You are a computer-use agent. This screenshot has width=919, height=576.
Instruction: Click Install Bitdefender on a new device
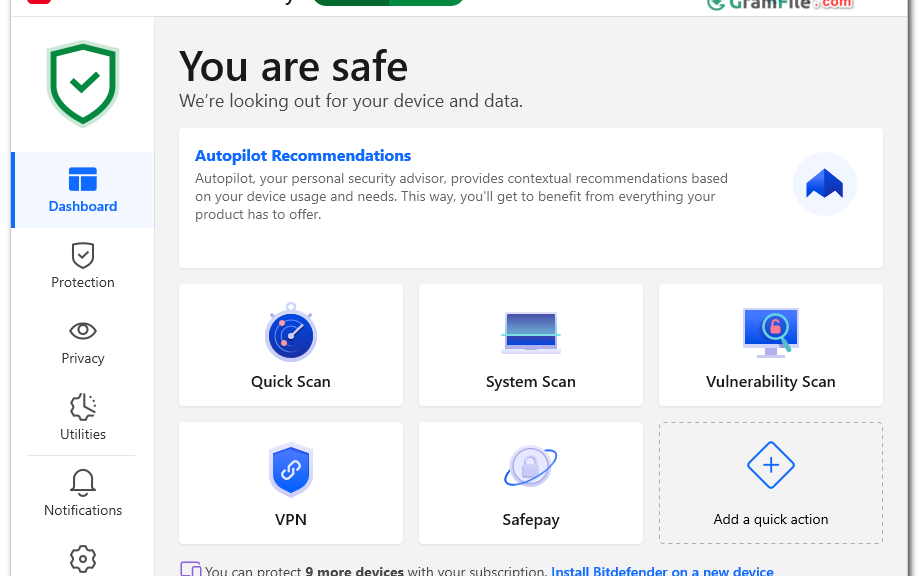tap(662, 572)
